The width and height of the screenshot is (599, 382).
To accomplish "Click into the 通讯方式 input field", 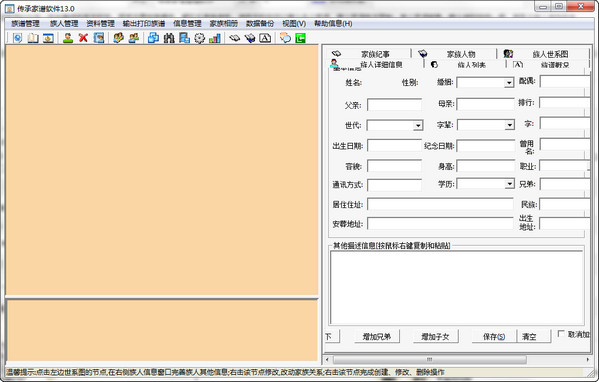I will 394,185.
